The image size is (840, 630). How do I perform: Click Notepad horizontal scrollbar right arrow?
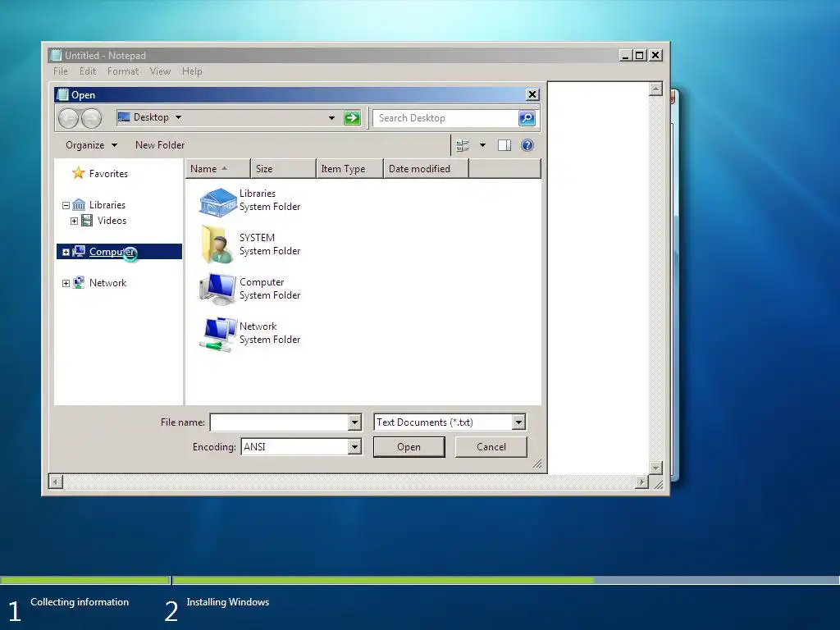click(x=641, y=482)
